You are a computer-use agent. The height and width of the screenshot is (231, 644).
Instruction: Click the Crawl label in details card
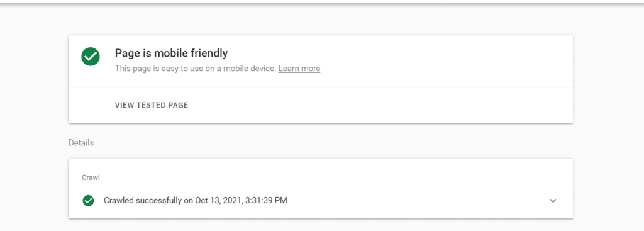[91, 177]
